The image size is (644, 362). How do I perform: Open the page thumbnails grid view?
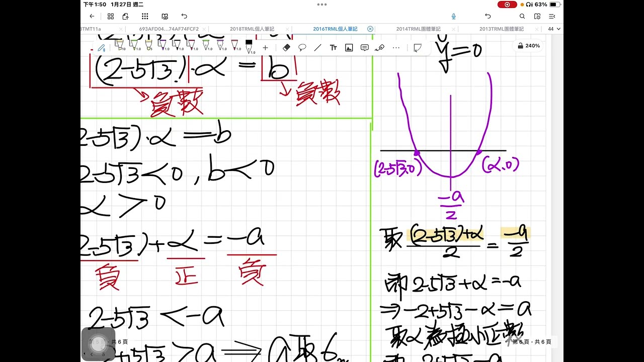pyautogui.click(x=111, y=16)
